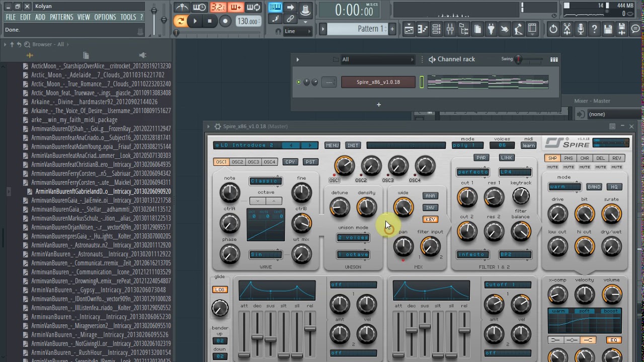Click the Spire MENU button

332,145
